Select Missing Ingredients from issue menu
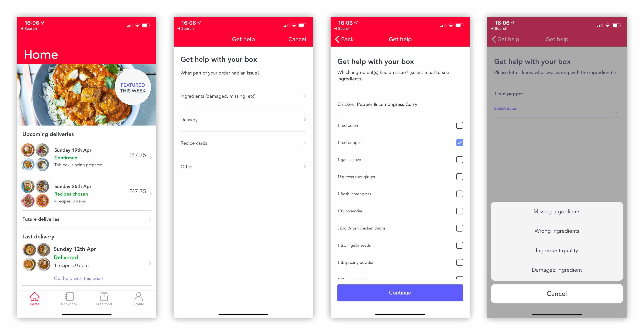The height and width of the screenshot is (335, 644). click(557, 211)
